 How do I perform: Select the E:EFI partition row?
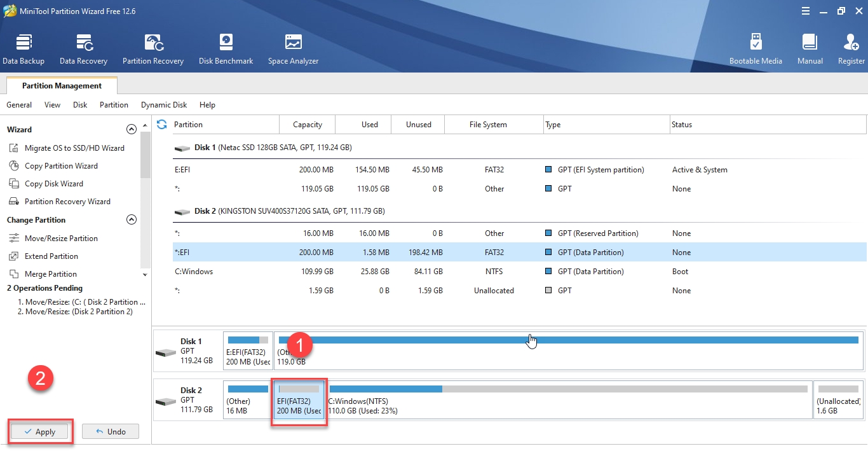click(519, 170)
